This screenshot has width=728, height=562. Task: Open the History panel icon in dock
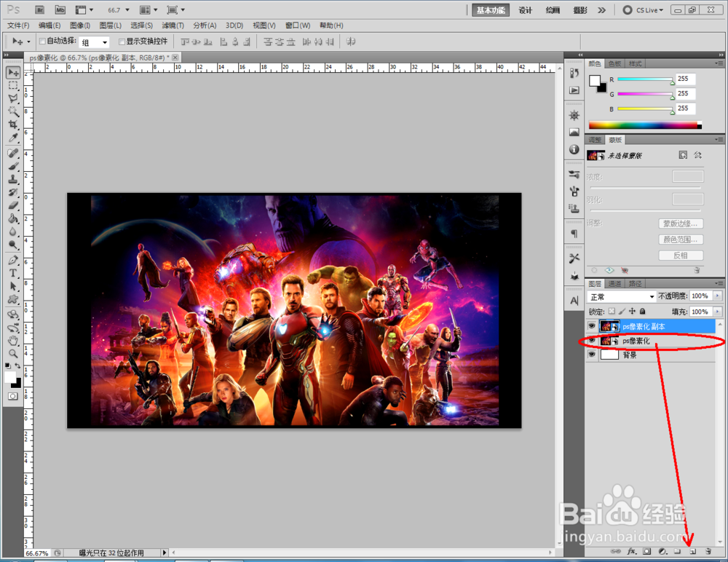574,73
